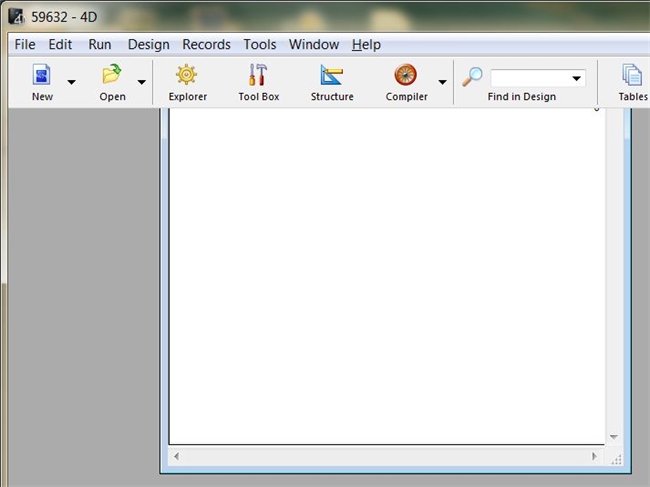The image size is (650, 487).
Task: Open the Help menu
Action: (x=366, y=45)
